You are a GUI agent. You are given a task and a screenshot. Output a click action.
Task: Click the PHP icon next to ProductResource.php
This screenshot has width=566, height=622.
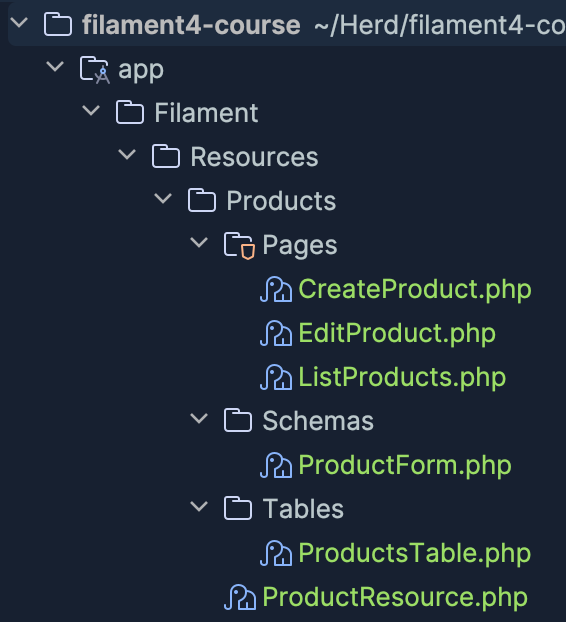240,597
